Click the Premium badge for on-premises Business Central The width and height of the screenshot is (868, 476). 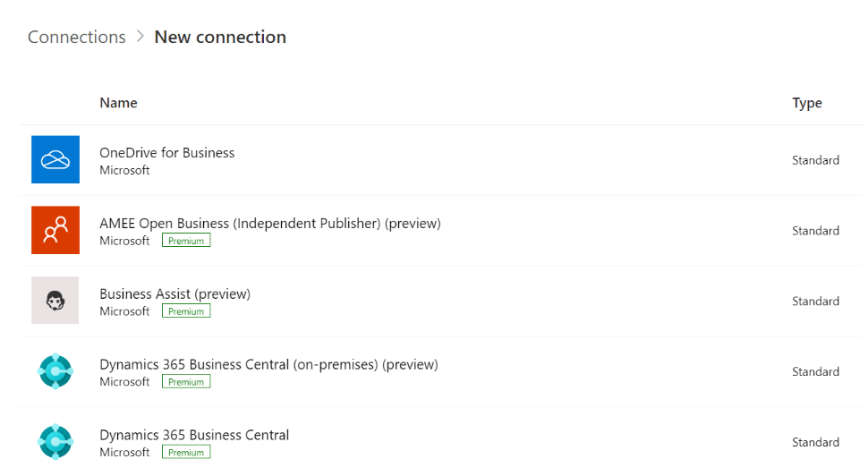(x=186, y=382)
